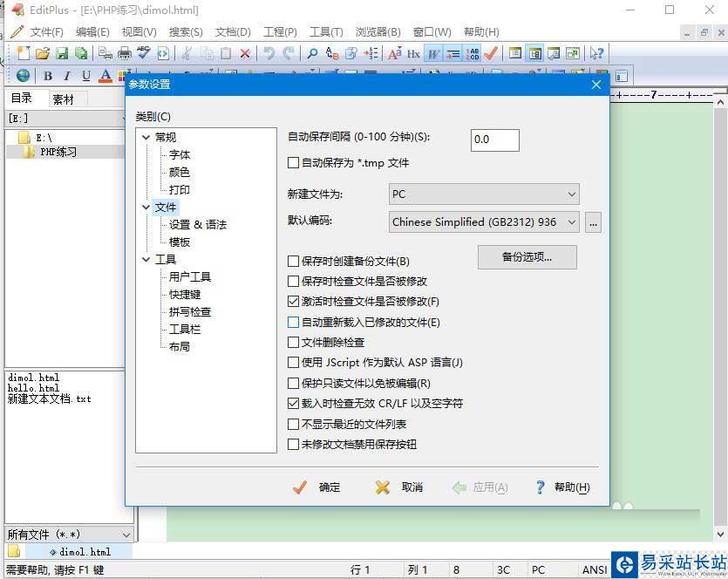The height and width of the screenshot is (579, 728).
Task: Check 保护只读文件以免被编辑(R)
Action: tap(293, 383)
